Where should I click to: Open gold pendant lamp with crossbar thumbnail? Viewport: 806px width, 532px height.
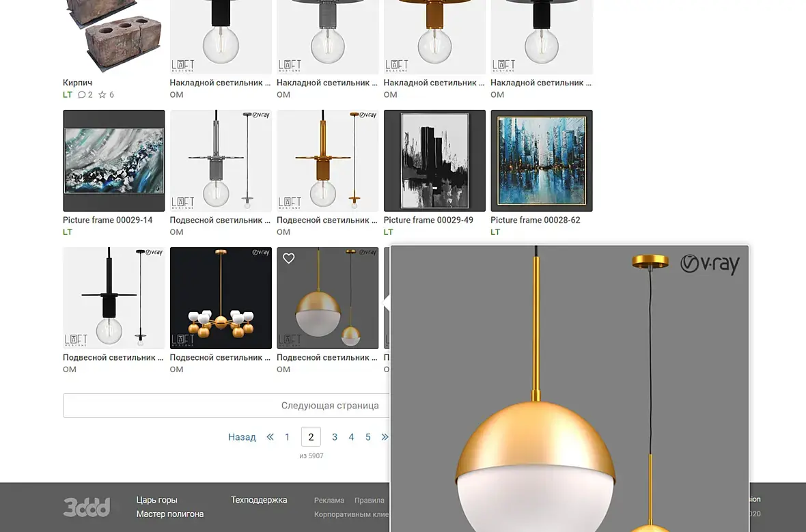(327, 160)
